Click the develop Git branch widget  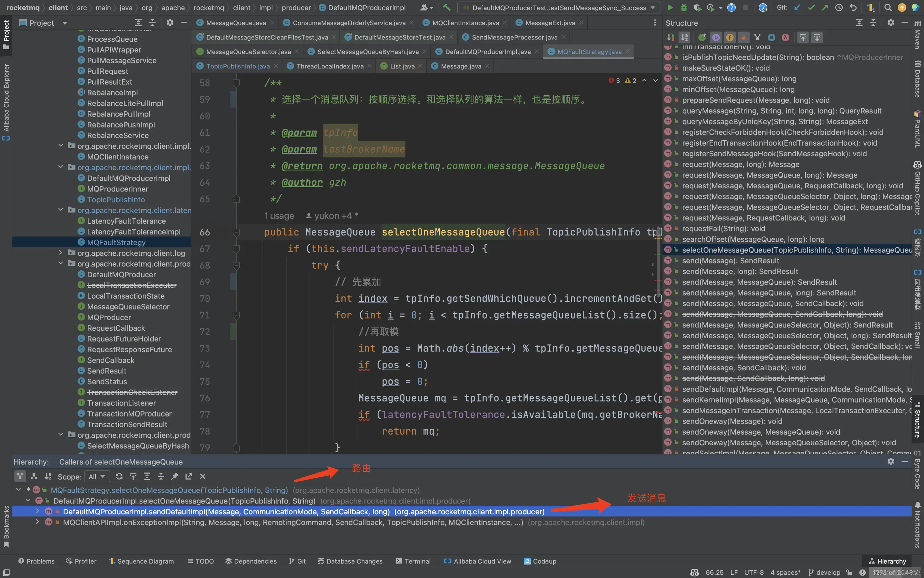pyautogui.click(x=824, y=572)
